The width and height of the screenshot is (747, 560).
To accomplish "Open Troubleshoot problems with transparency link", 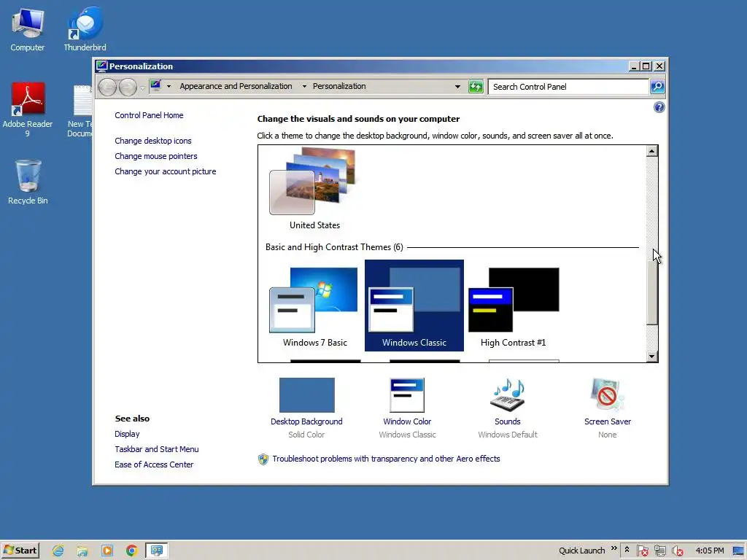I will (386, 459).
